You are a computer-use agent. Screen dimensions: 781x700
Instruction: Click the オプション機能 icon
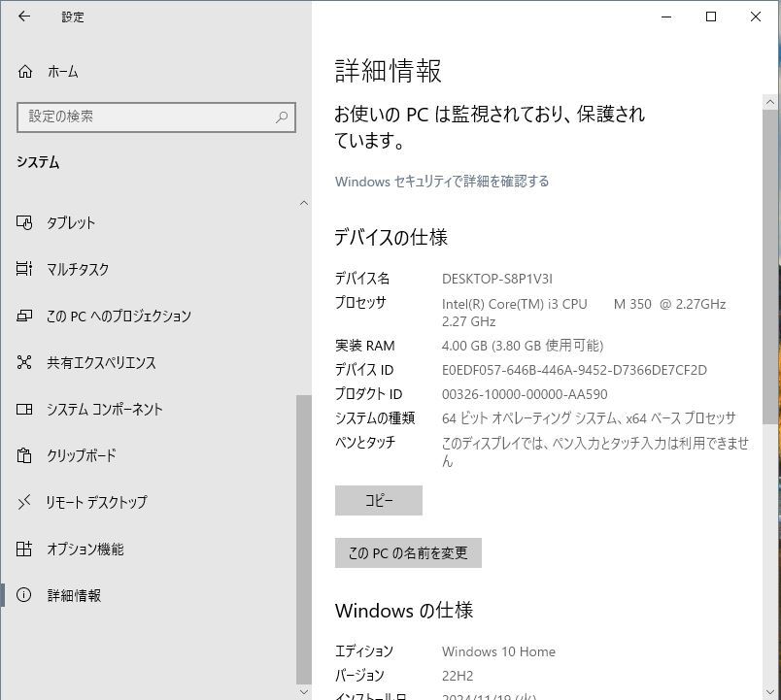24,549
